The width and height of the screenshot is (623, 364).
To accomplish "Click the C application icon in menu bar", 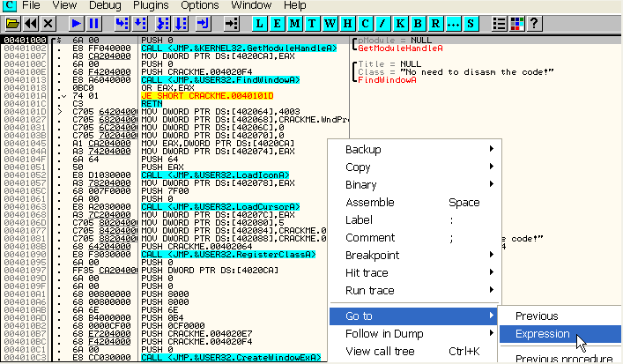I will 9,5.
